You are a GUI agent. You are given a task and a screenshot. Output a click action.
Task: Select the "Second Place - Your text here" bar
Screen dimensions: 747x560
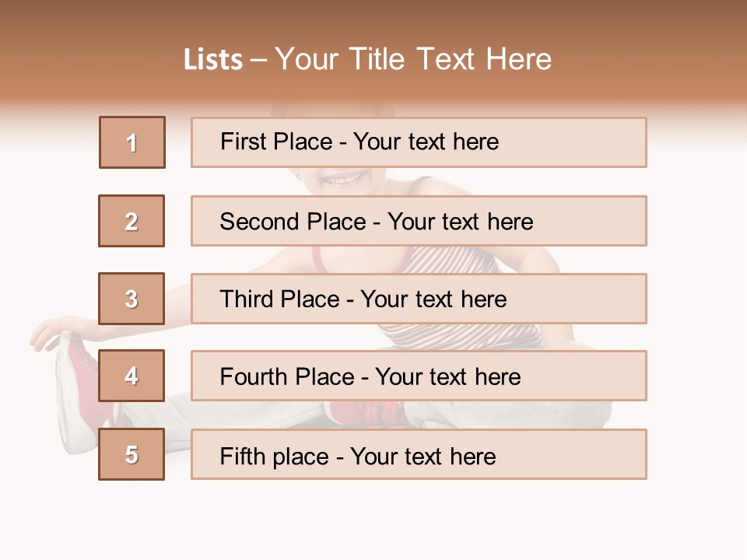click(x=419, y=221)
